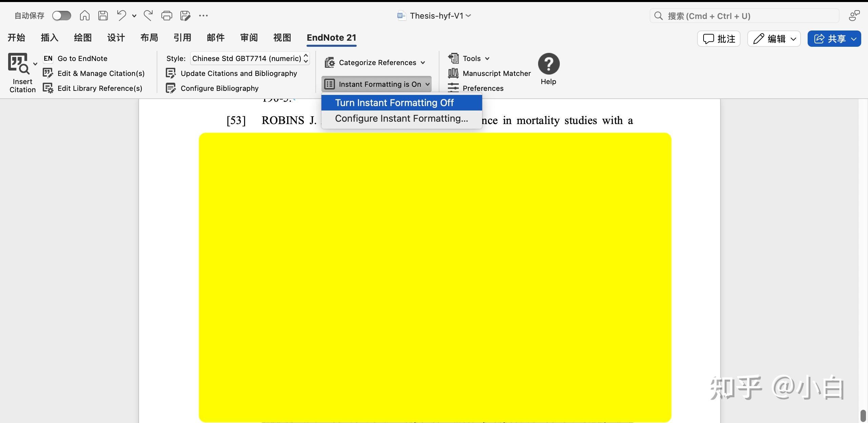
Task: Click the Help question mark icon
Action: coord(548,64)
